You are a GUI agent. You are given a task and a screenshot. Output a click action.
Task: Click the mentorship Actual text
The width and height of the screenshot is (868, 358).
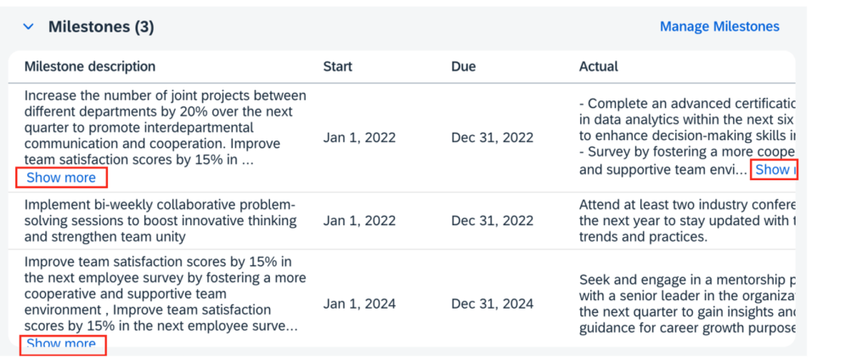point(686,304)
